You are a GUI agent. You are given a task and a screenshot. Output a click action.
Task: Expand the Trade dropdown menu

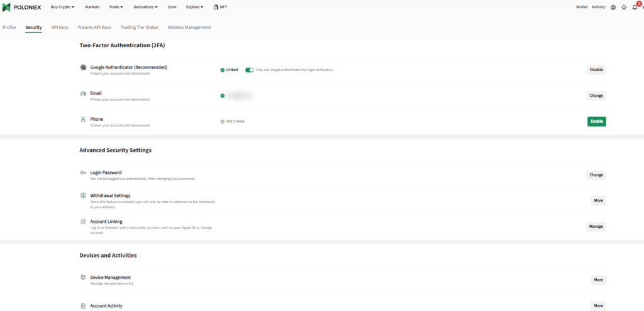click(x=116, y=7)
